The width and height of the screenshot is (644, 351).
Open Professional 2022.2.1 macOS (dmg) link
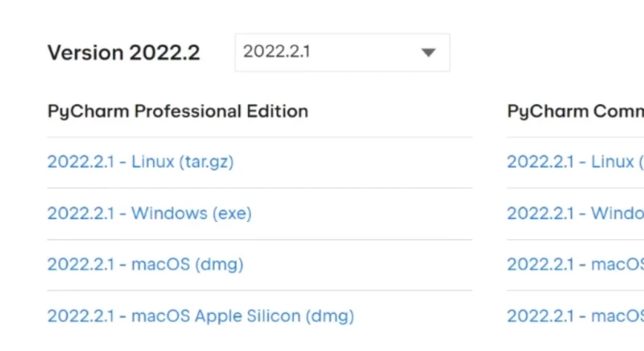pos(145,264)
